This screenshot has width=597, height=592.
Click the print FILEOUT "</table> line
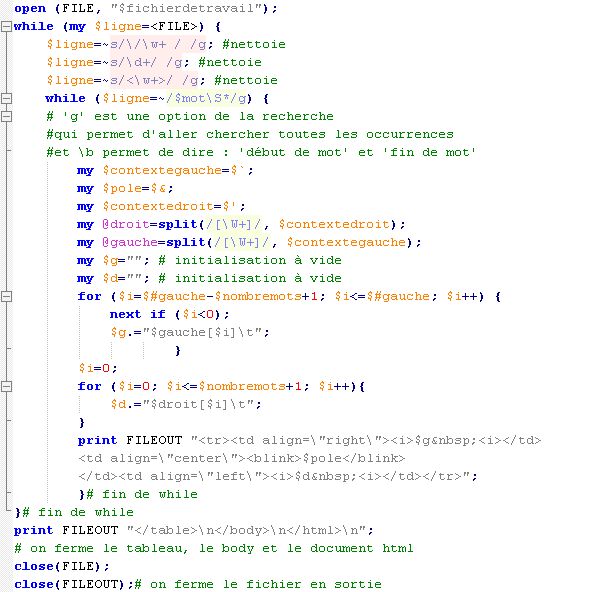(193, 530)
